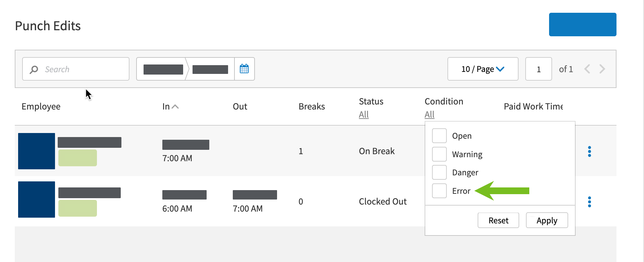Screen dimensions: 644x262
Task: Apply the condition filter
Action: (x=547, y=220)
